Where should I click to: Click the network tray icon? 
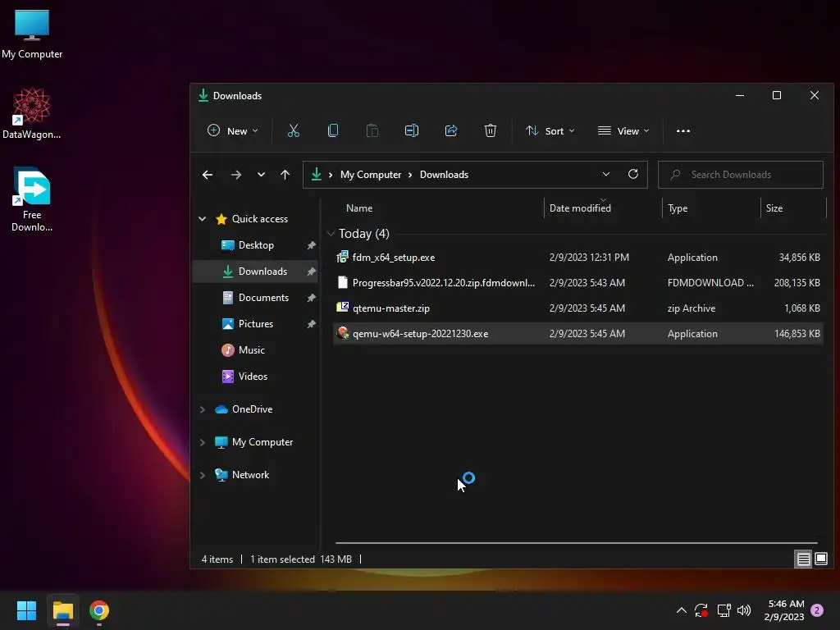pyautogui.click(x=724, y=610)
